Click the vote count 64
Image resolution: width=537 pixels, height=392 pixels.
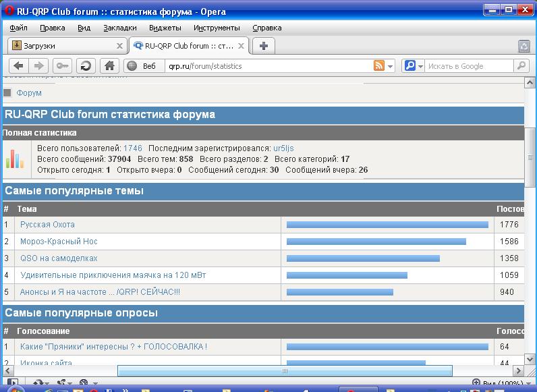coord(504,346)
